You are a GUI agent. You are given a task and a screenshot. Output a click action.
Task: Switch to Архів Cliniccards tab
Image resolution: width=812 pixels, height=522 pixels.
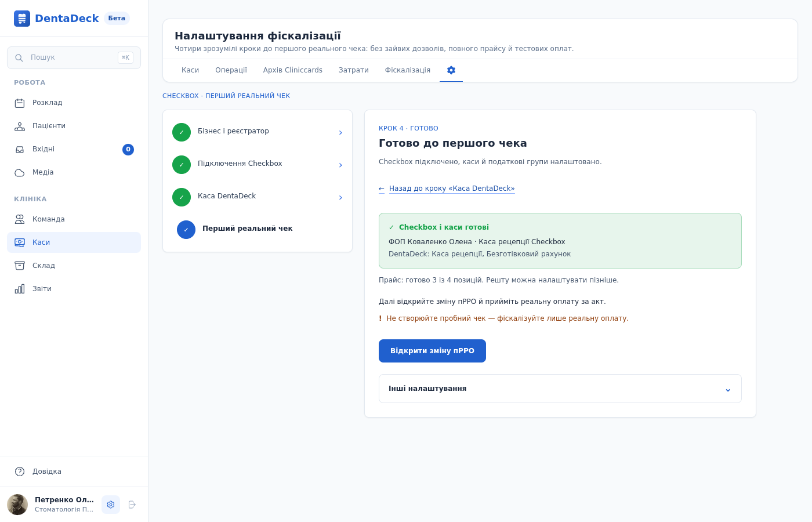293,70
